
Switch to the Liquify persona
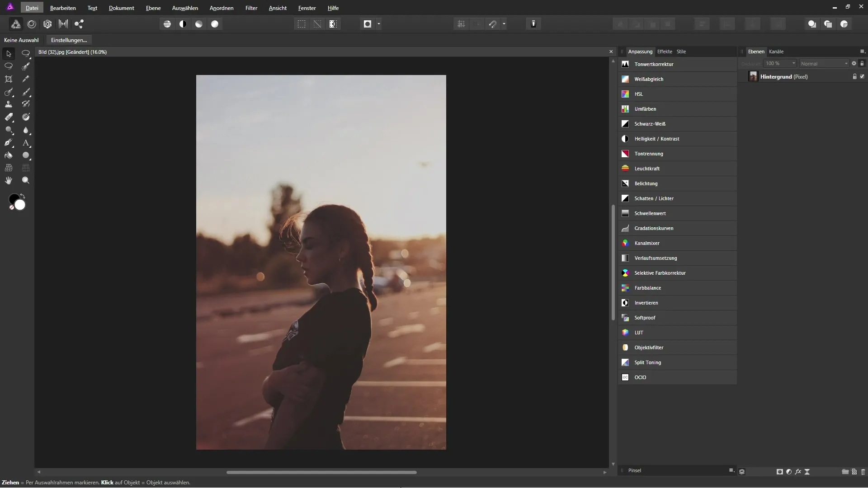(x=32, y=24)
